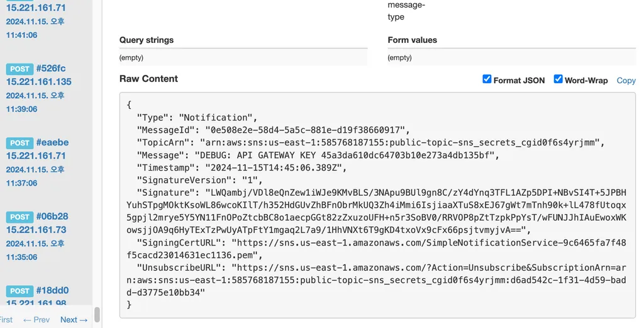Toggle the Format JSON checkbox
Image resolution: width=644 pixels, height=328 pixels.
tap(487, 79)
